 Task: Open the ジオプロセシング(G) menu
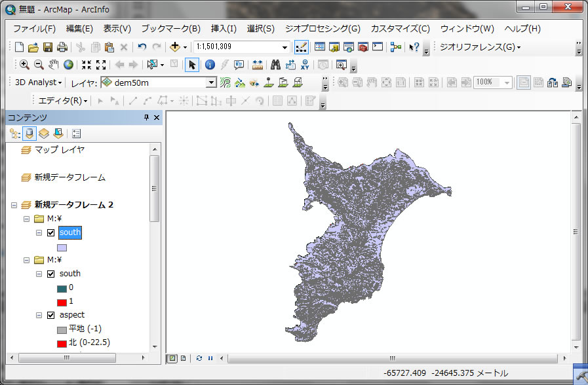point(323,29)
